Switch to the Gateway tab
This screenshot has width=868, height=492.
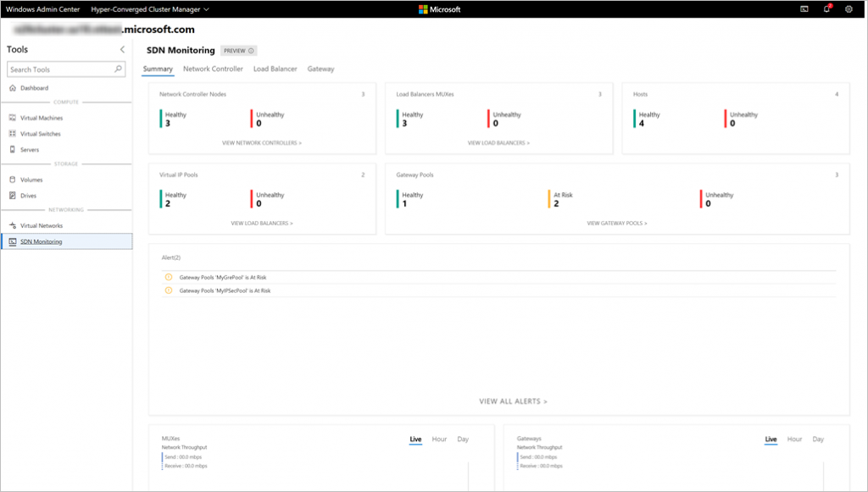click(321, 69)
